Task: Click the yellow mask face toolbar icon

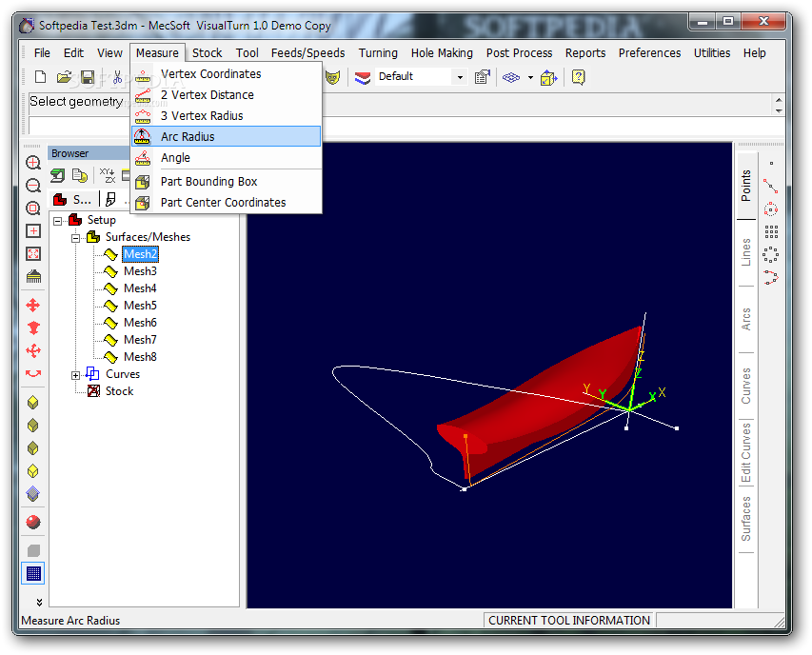Action: coord(332,77)
